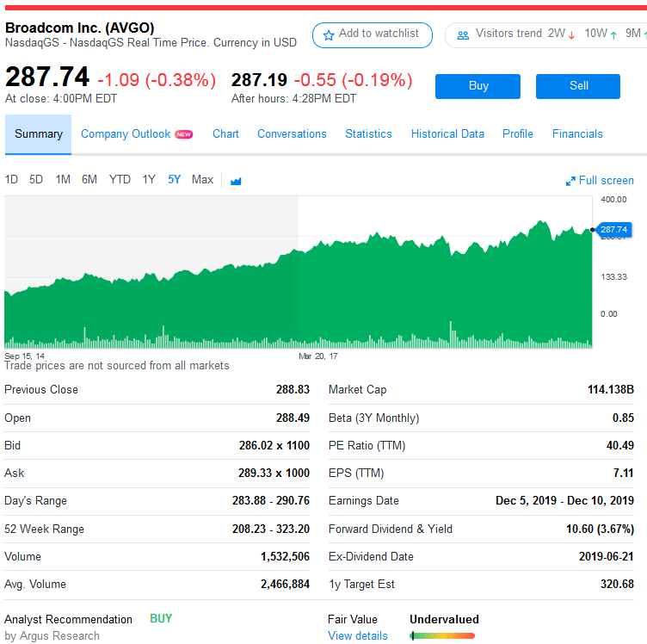Switch to the Historical Data tab

447,134
